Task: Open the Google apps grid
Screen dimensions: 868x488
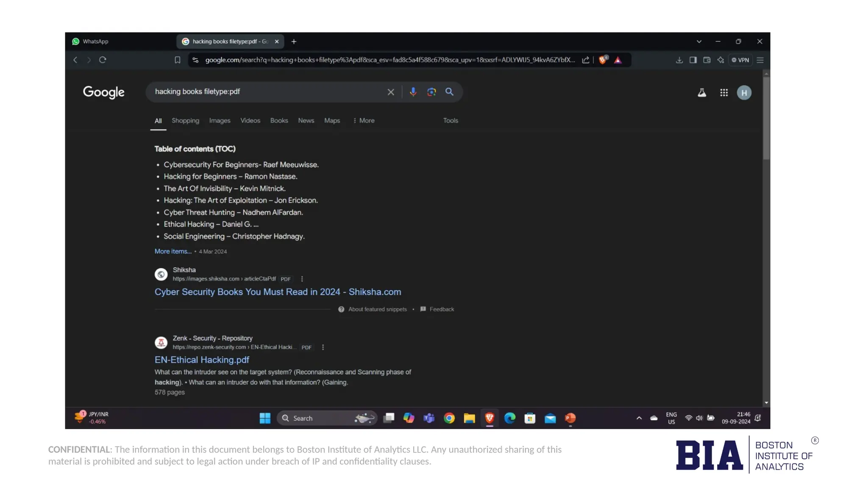Action: 723,93
